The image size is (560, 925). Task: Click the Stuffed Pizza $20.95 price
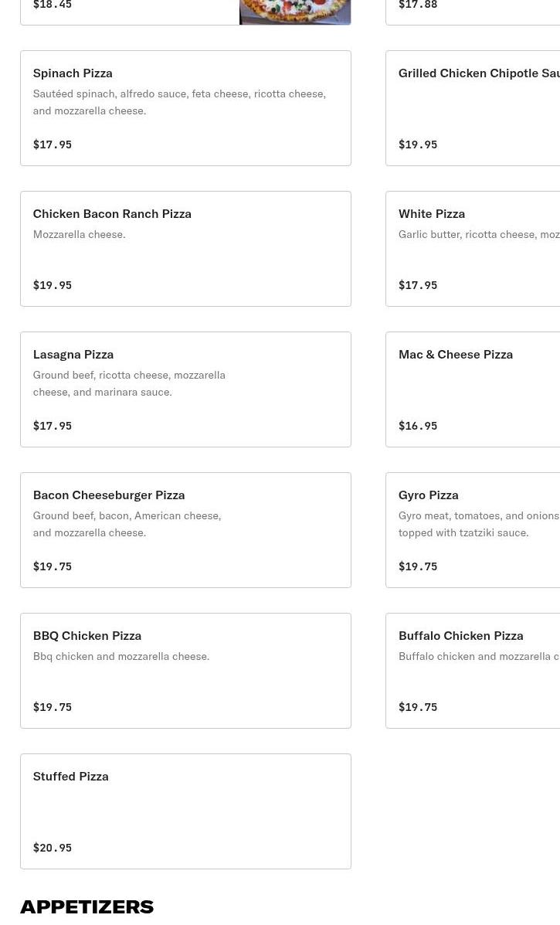click(x=53, y=848)
